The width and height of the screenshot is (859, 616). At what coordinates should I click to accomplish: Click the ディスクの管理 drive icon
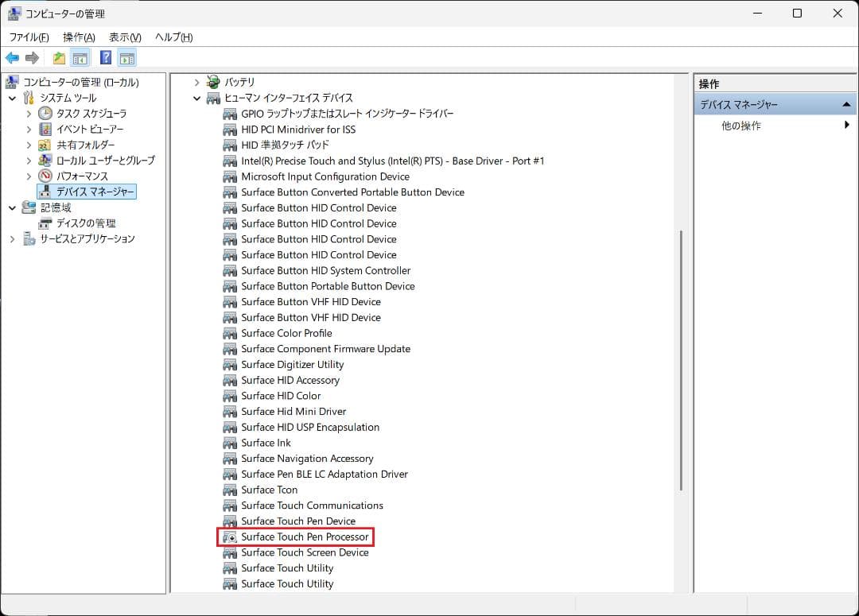(45, 223)
